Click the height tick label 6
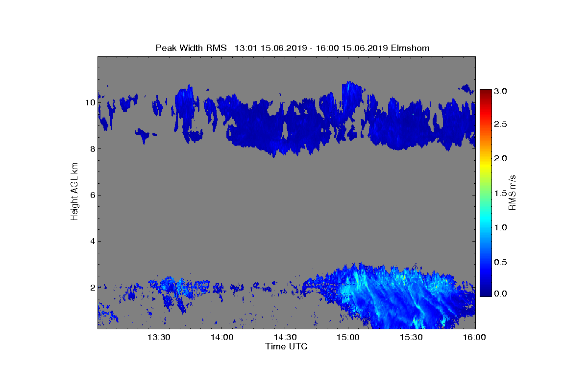This screenshot has width=588, height=392. tap(92, 195)
